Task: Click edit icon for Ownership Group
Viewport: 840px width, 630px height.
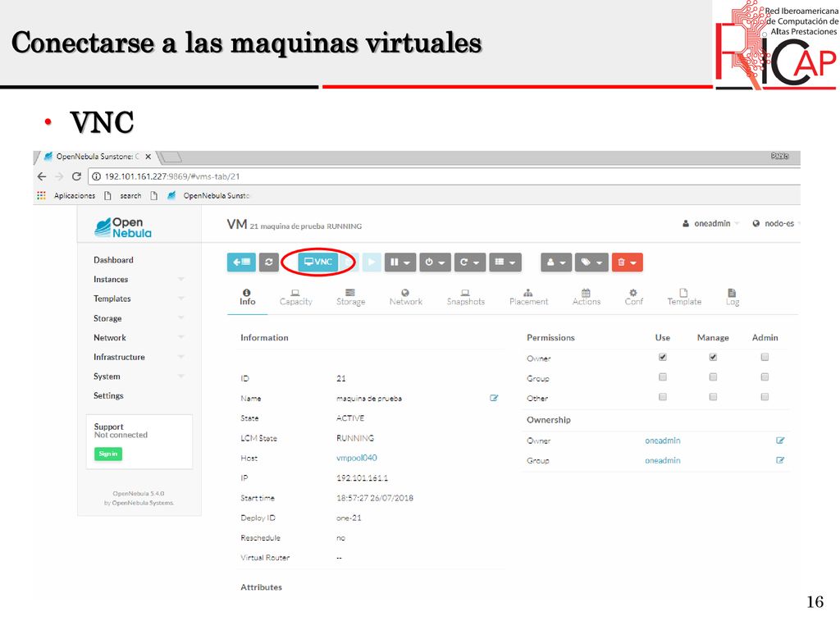Action: [780, 460]
